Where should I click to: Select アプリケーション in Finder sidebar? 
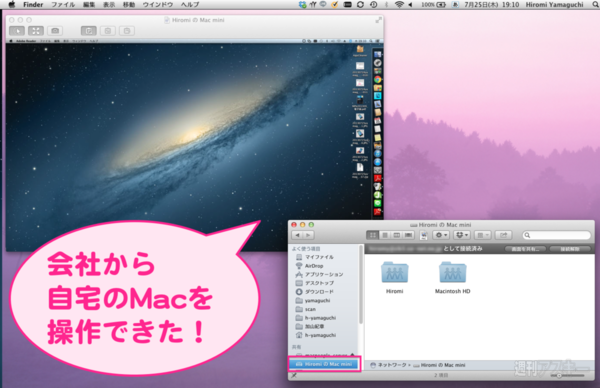point(324,274)
